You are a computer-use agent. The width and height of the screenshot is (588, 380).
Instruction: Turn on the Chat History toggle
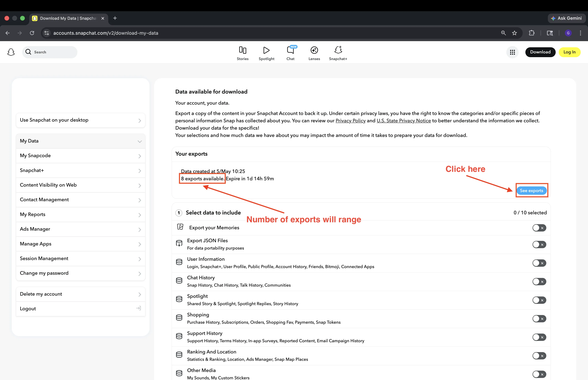click(x=539, y=282)
